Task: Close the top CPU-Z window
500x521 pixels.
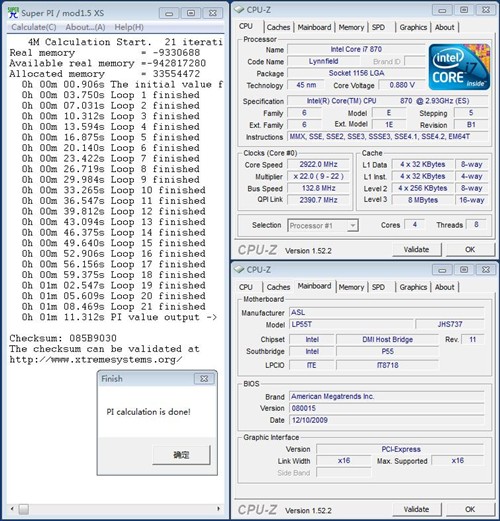Action: (486, 10)
